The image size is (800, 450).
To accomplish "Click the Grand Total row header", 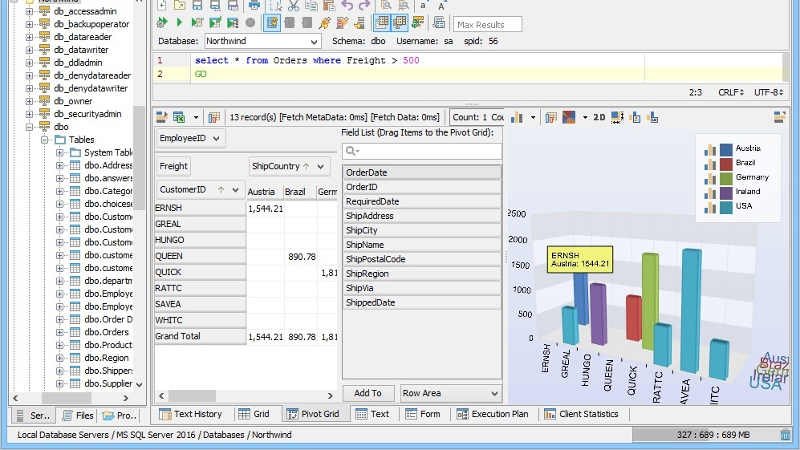I will (x=200, y=336).
